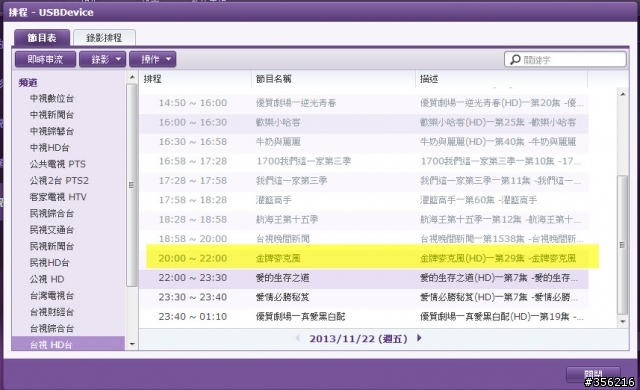Select program 1700我們這一家第三季
The height and width of the screenshot is (390, 640).
(x=303, y=161)
